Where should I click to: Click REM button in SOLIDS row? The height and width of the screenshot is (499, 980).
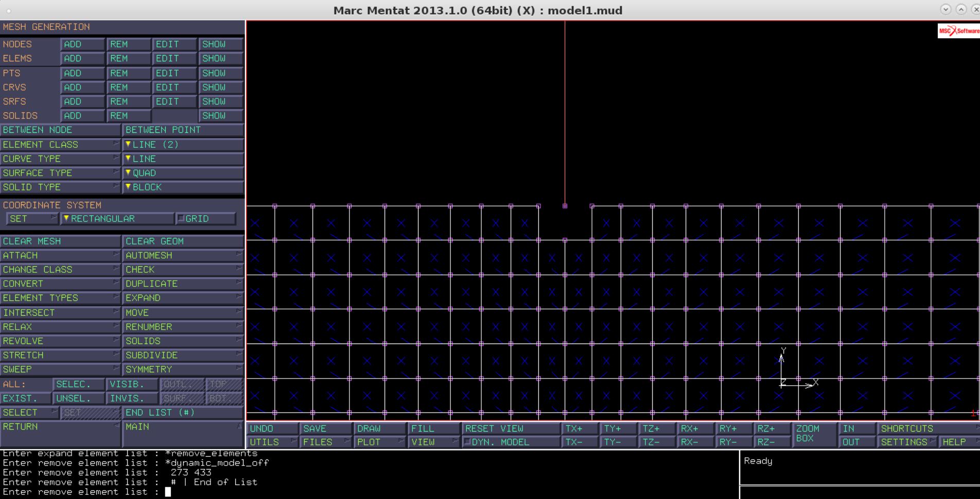click(129, 116)
